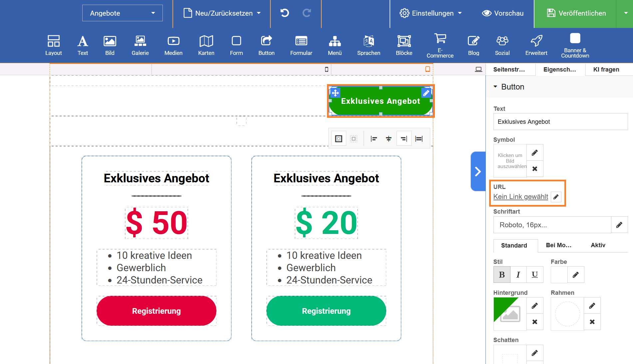Image resolution: width=633 pixels, height=364 pixels.
Task: Switch to the KI fragen tab
Action: pyautogui.click(x=606, y=70)
